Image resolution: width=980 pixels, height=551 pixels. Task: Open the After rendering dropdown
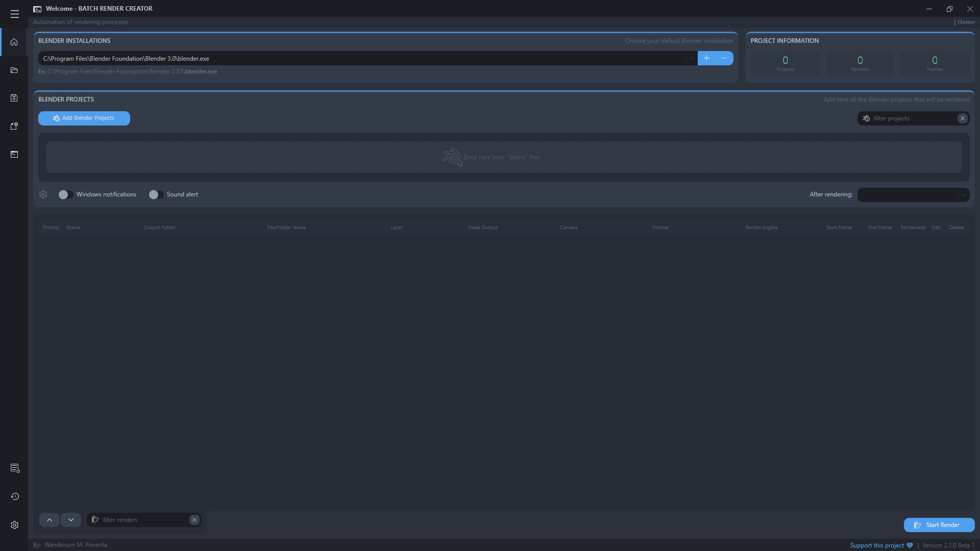tap(913, 195)
